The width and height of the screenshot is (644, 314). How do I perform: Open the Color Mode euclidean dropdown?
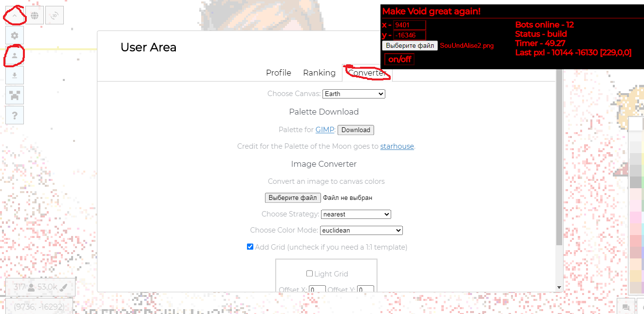pyautogui.click(x=361, y=230)
